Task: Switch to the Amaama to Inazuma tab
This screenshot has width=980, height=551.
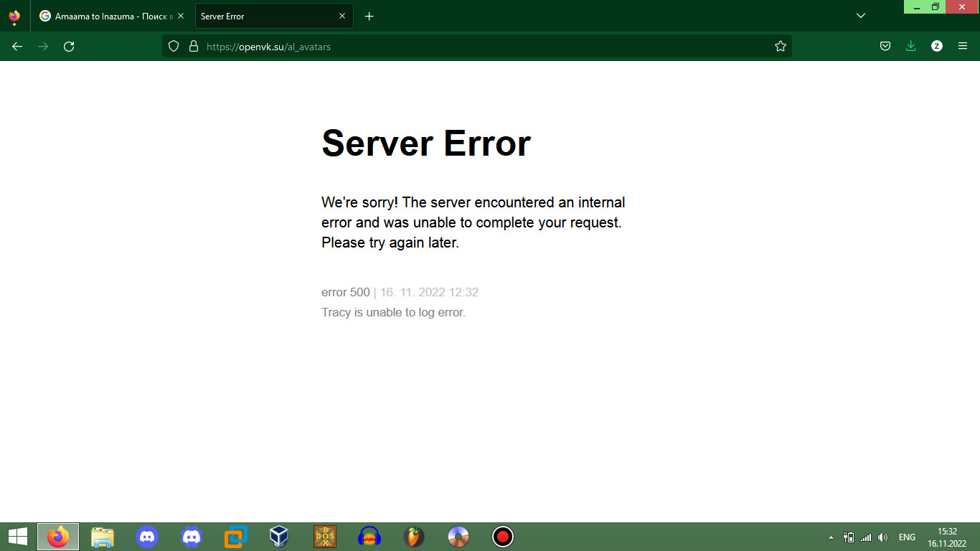Action: point(113,16)
